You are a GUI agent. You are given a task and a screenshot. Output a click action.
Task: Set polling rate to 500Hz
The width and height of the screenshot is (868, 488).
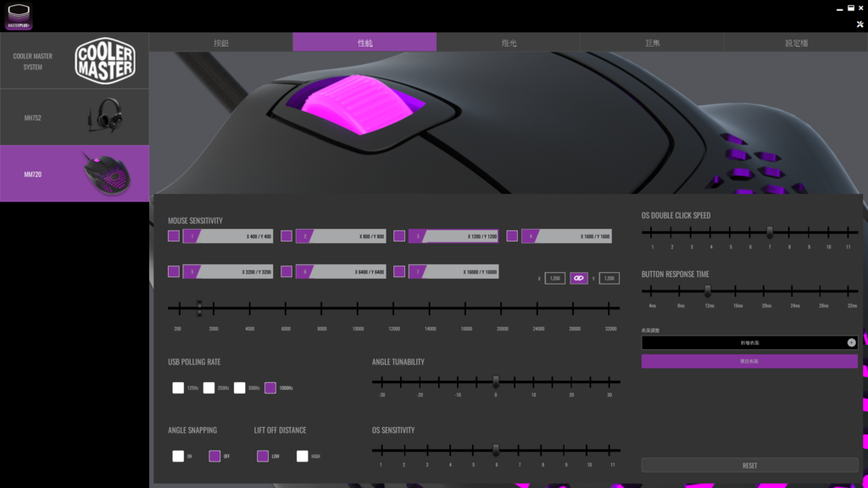239,388
